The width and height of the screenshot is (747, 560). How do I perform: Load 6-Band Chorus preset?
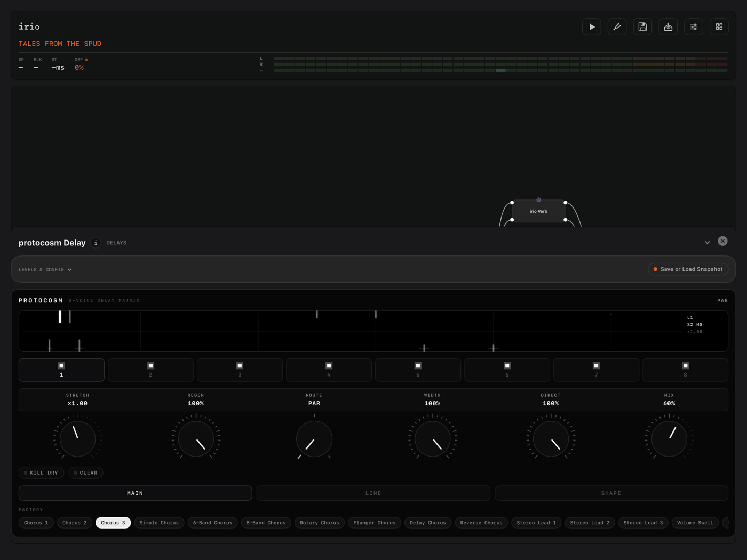click(212, 523)
